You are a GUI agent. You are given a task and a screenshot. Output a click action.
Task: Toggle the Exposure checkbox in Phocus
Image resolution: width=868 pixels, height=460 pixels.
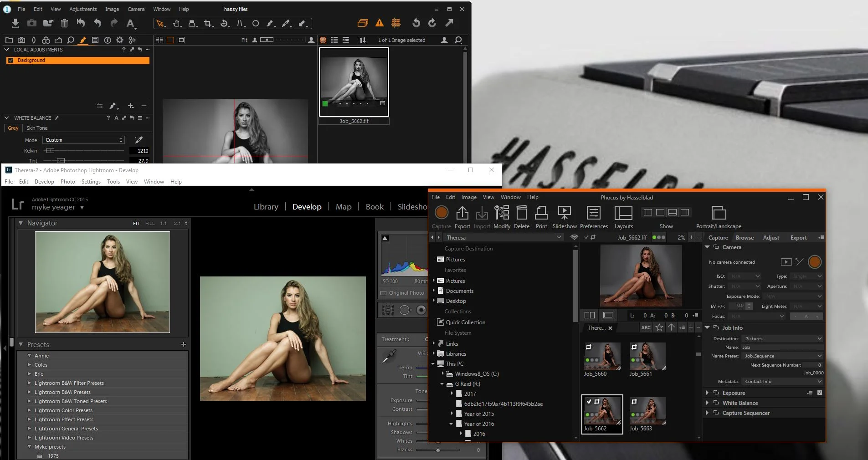[820, 393]
